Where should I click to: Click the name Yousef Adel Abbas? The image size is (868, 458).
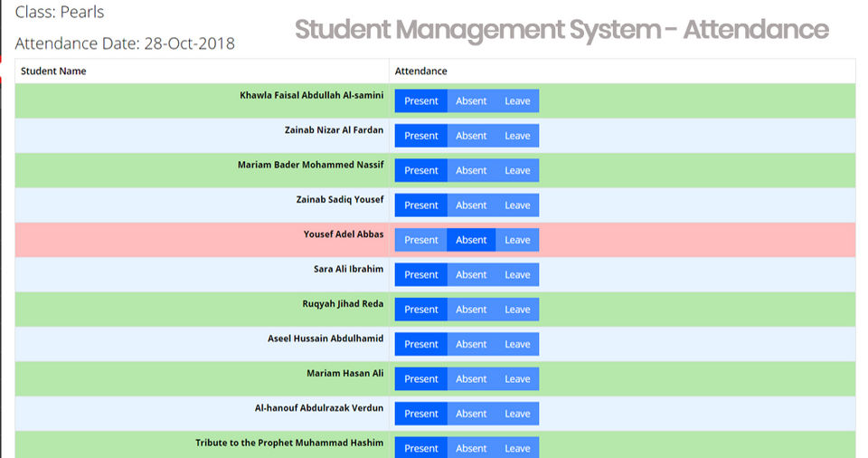[x=344, y=234]
